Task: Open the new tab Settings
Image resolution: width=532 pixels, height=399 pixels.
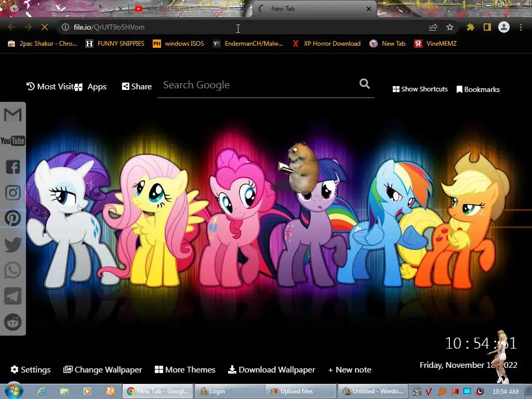Action: [x=31, y=369]
